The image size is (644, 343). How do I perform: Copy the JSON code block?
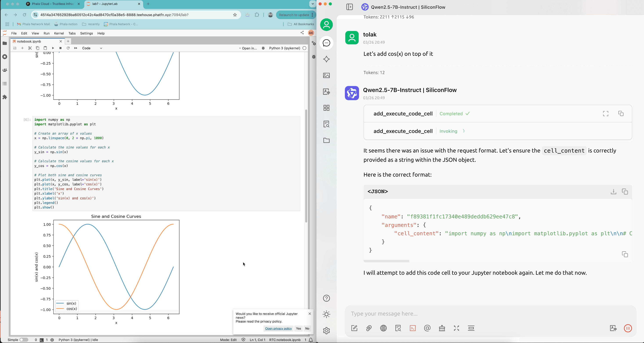click(x=625, y=192)
